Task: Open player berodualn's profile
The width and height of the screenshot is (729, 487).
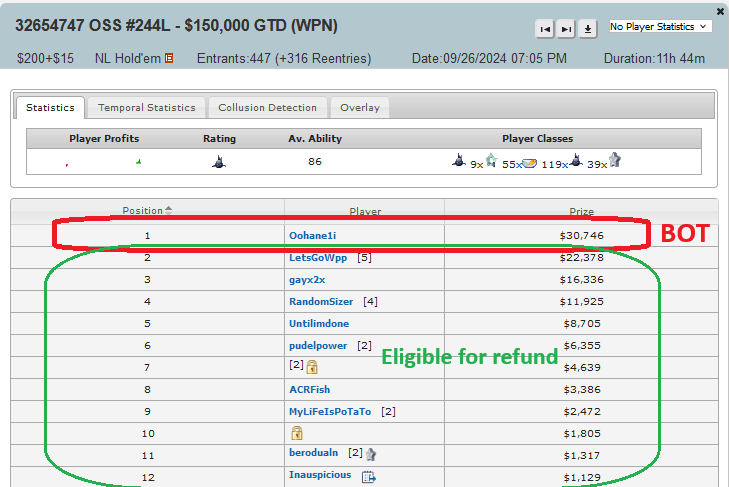Action: pyautogui.click(x=313, y=453)
